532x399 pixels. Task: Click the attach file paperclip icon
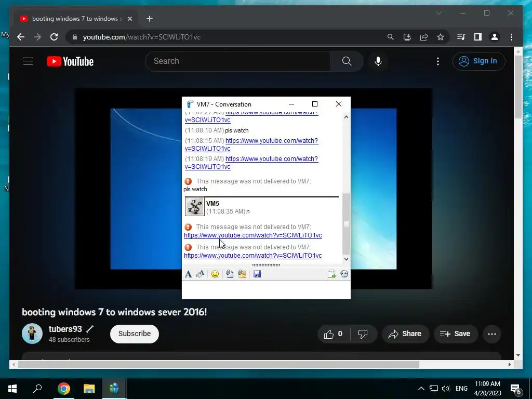(x=230, y=274)
